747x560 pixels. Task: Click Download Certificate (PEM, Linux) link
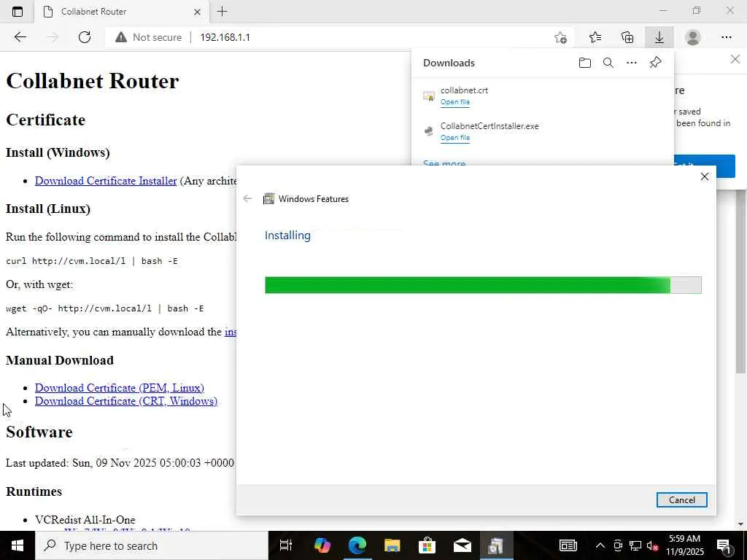[x=120, y=388]
